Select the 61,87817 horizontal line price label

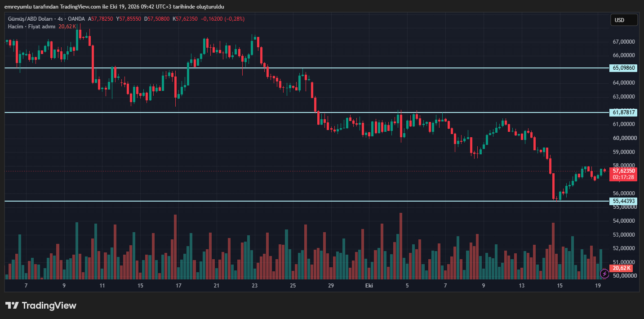(x=624, y=112)
